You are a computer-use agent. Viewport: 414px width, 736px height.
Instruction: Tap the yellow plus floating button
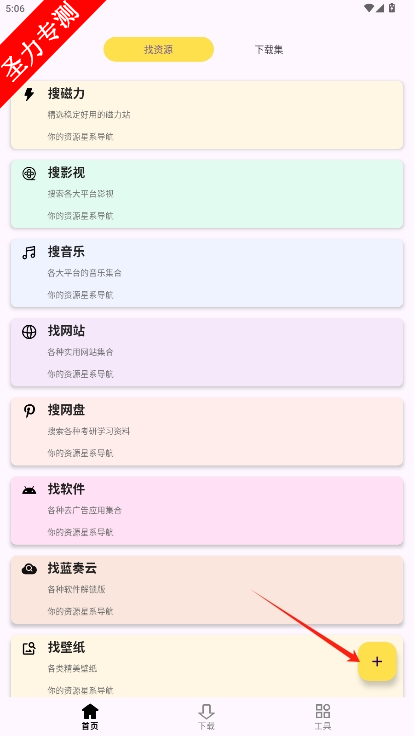pyautogui.click(x=377, y=661)
